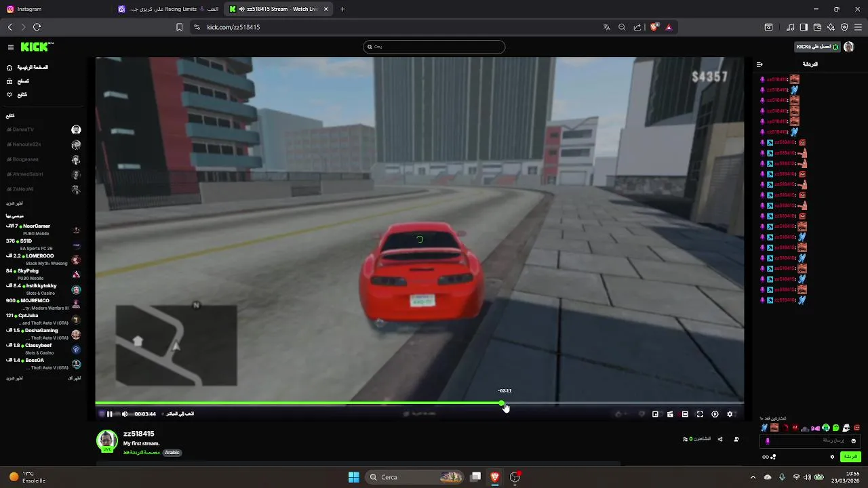The width and height of the screenshot is (868, 488).
Task: Open the following sidebar item with heart
Action: [x=17, y=95]
